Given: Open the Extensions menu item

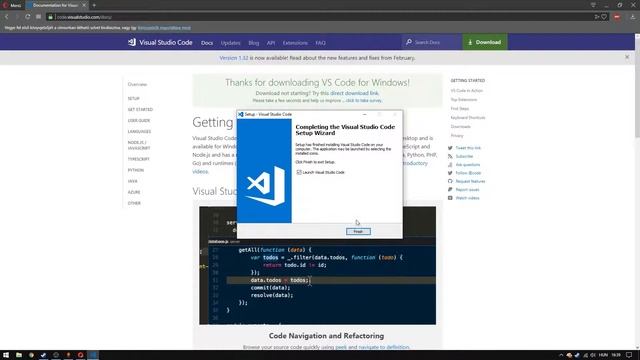Looking at the screenshot, I should (295, 43).
